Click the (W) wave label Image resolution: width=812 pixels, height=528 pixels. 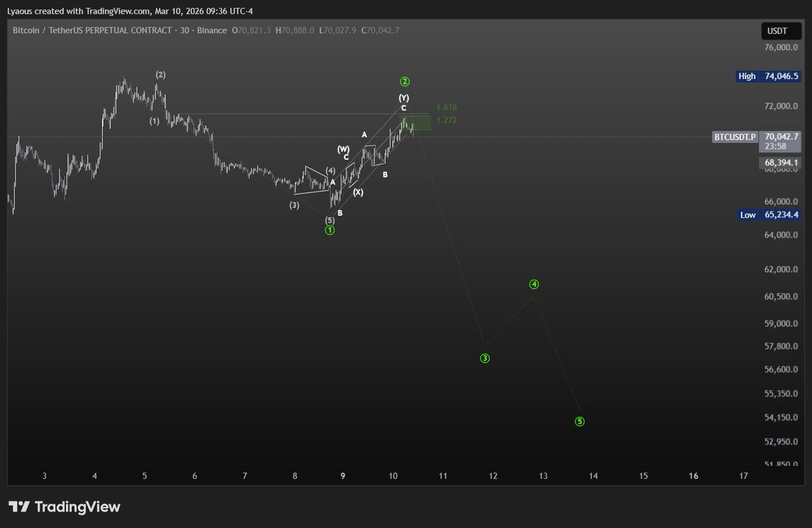344,148
